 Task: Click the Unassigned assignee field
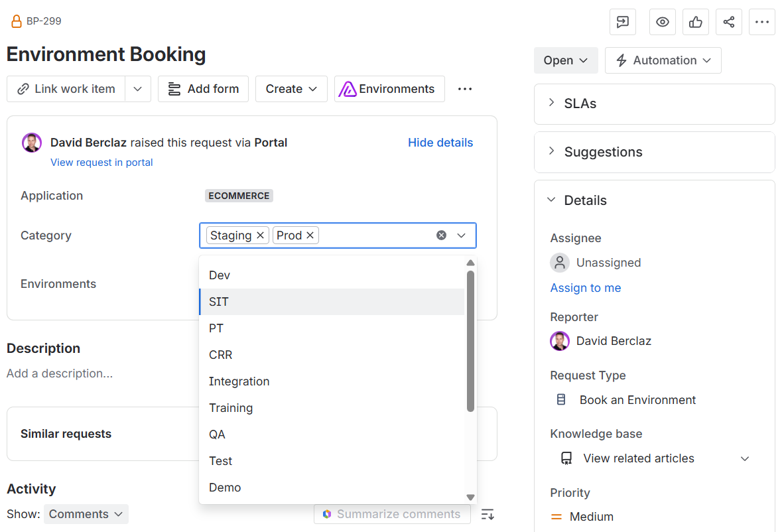[596, 263]
